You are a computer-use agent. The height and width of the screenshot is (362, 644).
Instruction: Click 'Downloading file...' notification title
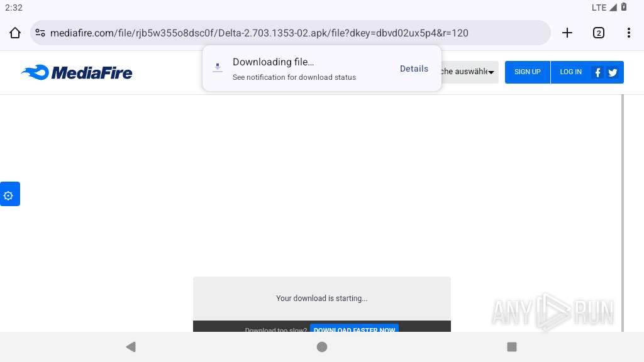tap(273, 62)
